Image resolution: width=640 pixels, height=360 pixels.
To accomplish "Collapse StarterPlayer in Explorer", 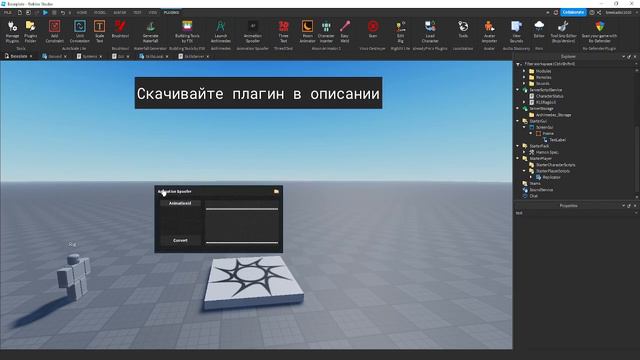I will [518, 158].
